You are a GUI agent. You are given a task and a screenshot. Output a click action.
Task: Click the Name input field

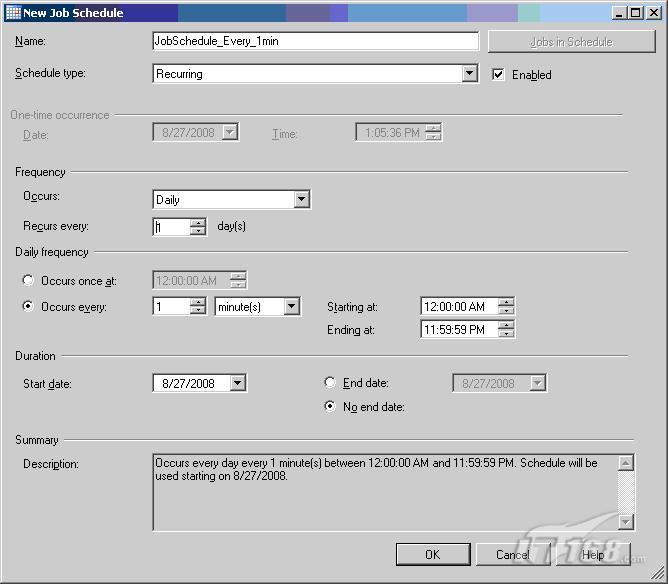(x=315, y=41)
